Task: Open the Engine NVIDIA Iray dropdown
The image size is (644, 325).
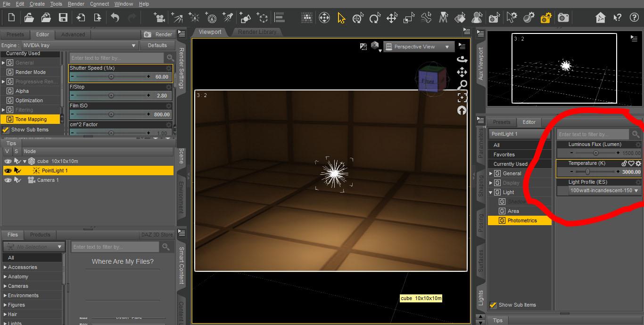Action: 80,45
